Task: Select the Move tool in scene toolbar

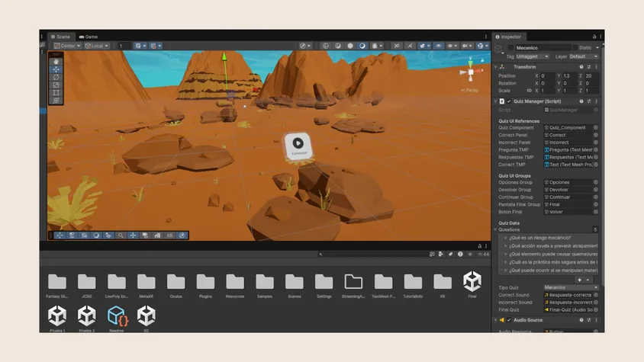Action: tap(56, 69)
